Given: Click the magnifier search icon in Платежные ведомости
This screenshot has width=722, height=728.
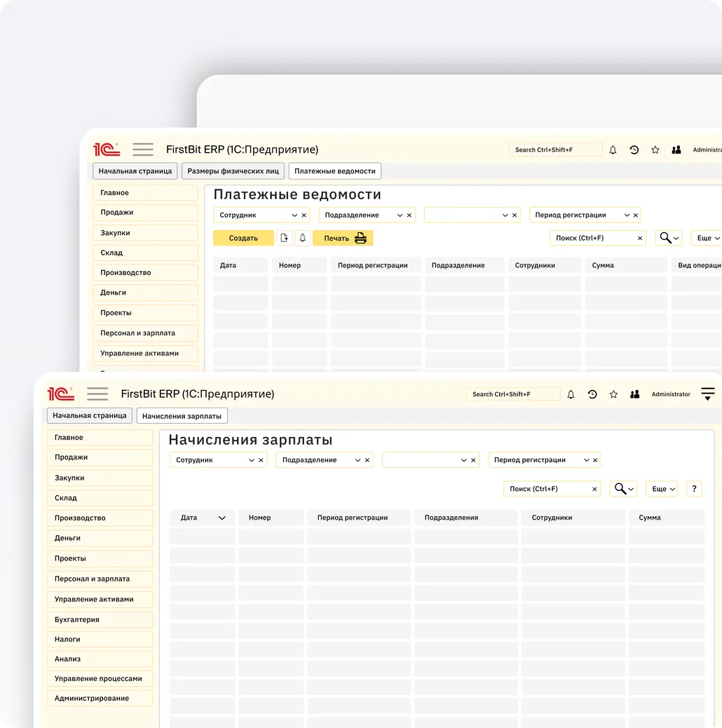Looking at the screenshot, I should tap(664, 238).
